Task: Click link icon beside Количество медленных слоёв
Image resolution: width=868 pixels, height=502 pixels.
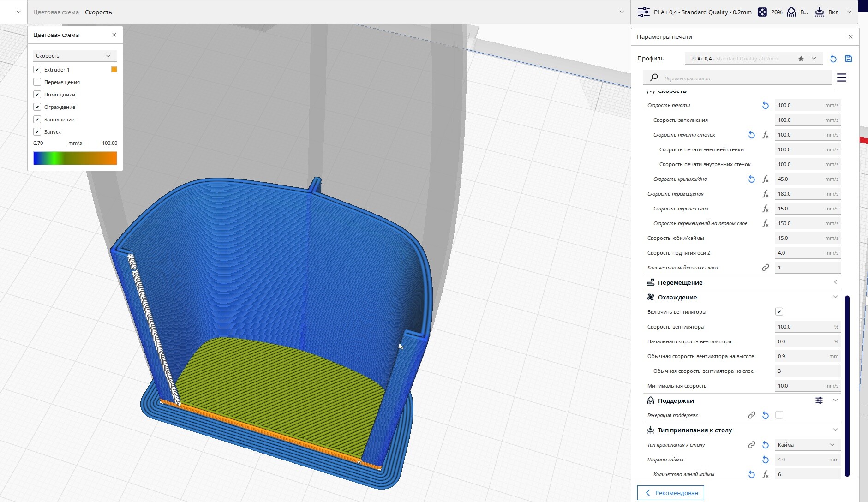Action: pyautogui.click(x=765, y=268)
